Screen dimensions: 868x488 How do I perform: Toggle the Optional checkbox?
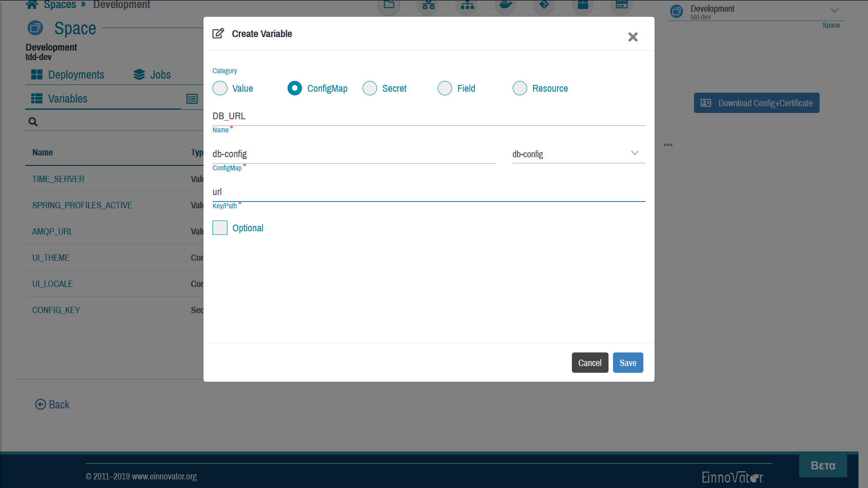click(x=219, y=227)
